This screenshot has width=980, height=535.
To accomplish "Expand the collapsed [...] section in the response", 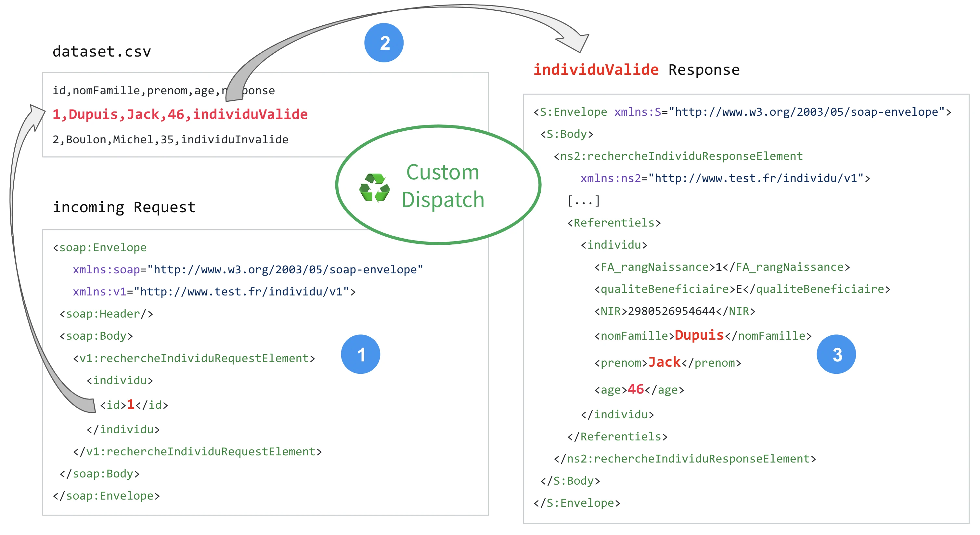I will (583, 201).
